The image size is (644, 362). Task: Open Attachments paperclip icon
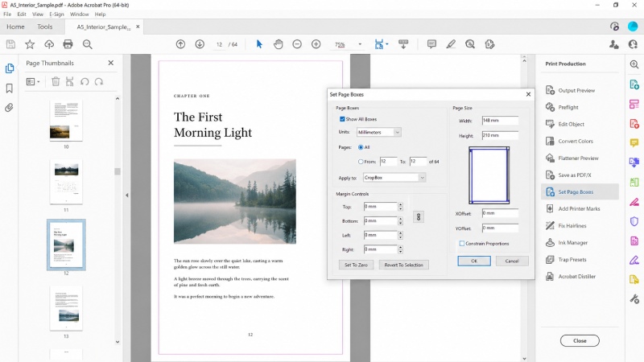(x=9, y=108)
